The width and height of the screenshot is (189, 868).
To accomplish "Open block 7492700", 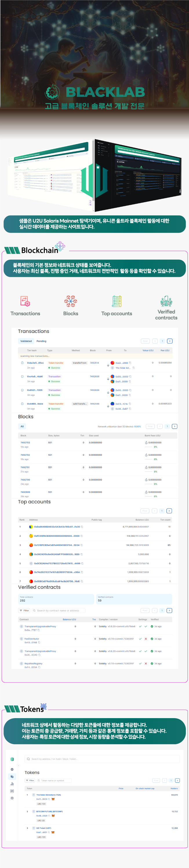I will click(x=25, y=479).
